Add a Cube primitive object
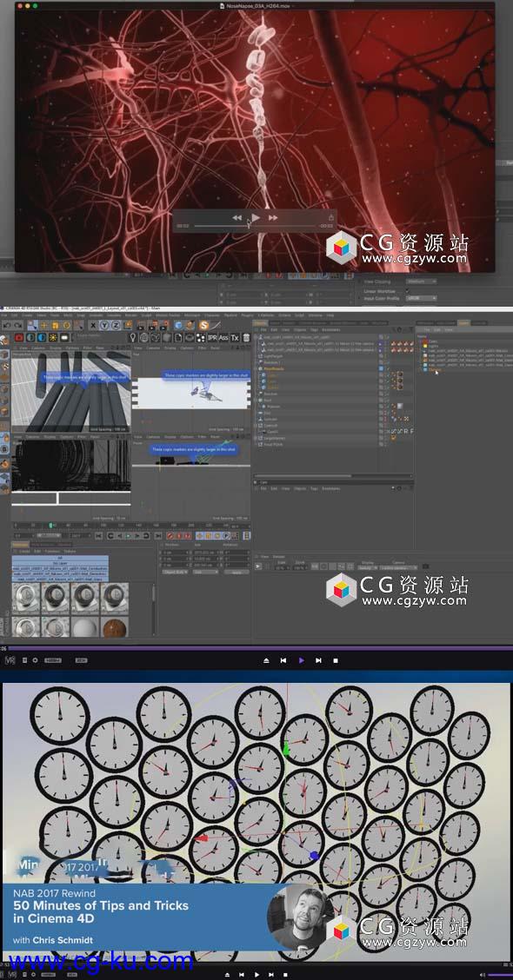Screen dimensions: 513x980 point(178,325)
